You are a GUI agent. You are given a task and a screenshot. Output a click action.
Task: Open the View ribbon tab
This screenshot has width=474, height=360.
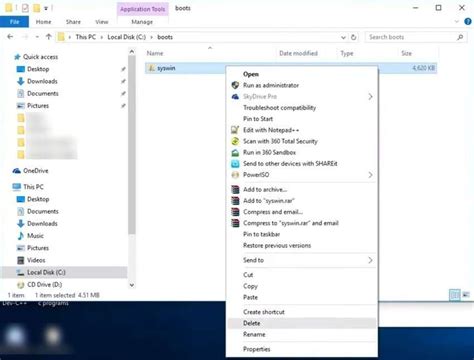102,22
